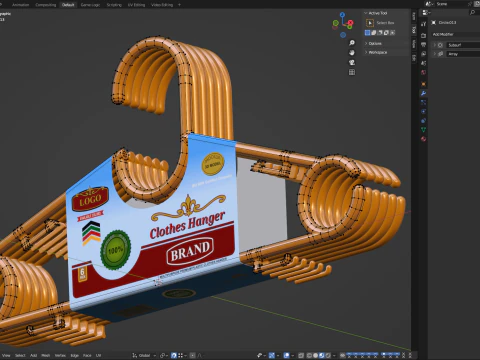This screenshot has height=360, width=480.
Task: Click the hand pan view icon
Action: tap(352, 53)
